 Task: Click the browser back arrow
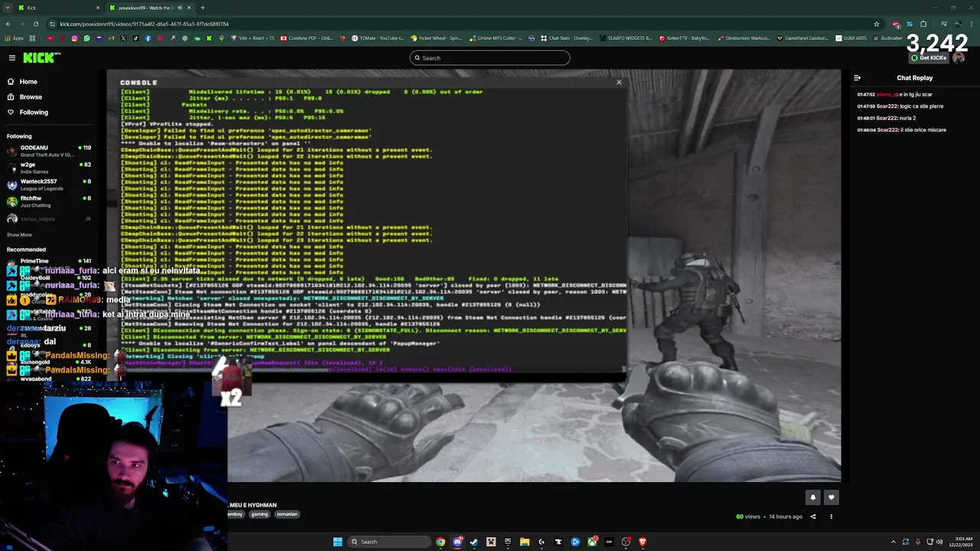(x=8, y=24)
